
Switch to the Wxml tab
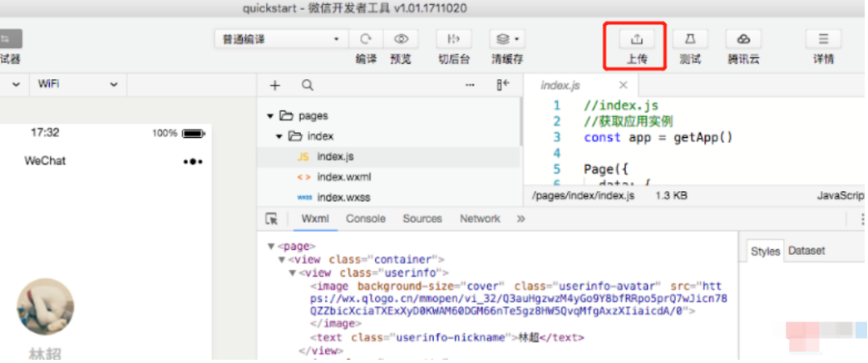click(315, 218)
